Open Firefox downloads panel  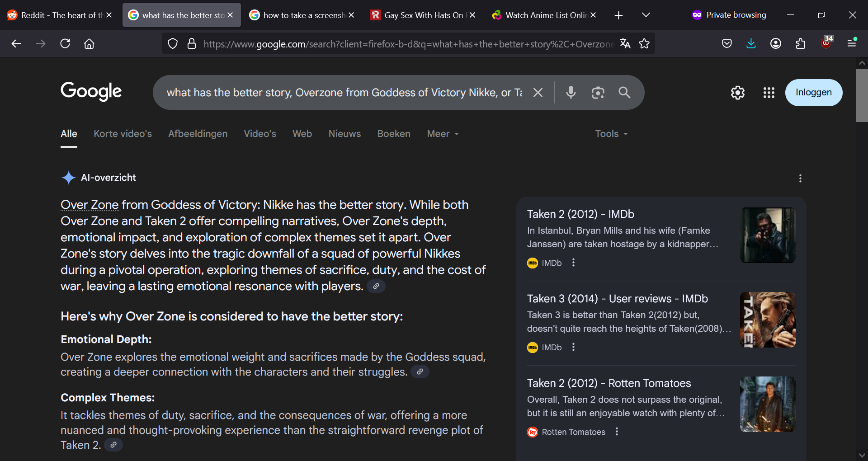point(751,43)
